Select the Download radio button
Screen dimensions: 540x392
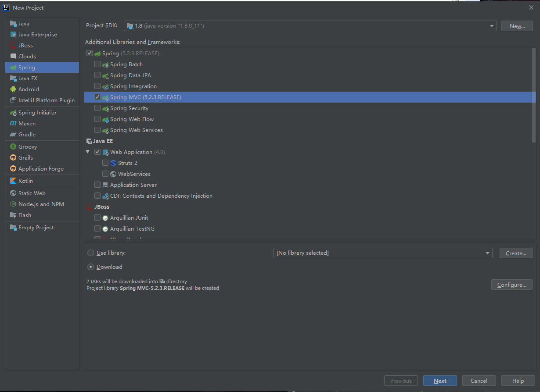(90, 267)
